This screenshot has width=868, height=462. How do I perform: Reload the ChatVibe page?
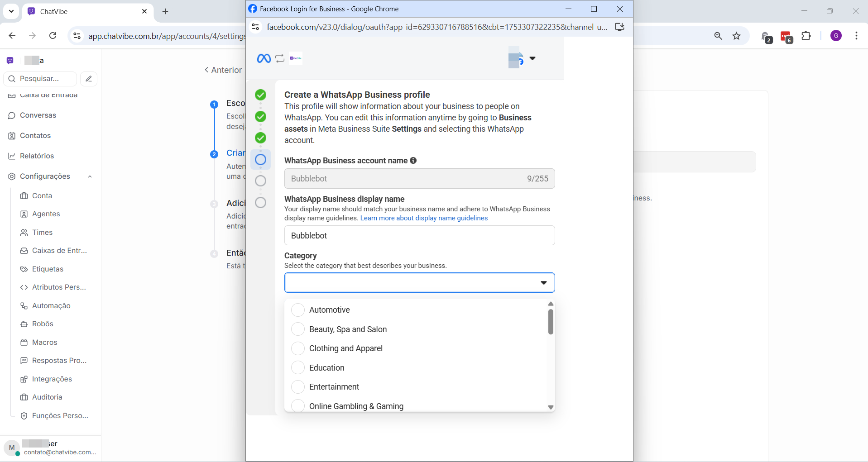coord(53,36)
